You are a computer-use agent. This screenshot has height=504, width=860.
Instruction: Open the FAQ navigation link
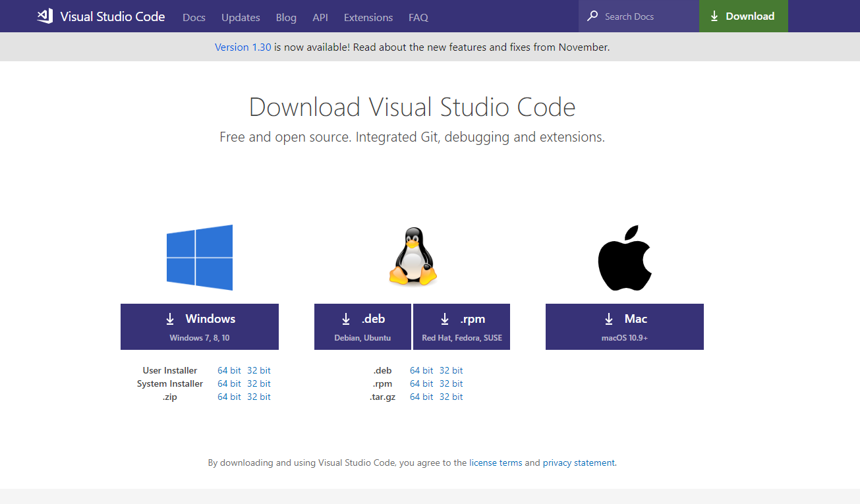[418, 17]
